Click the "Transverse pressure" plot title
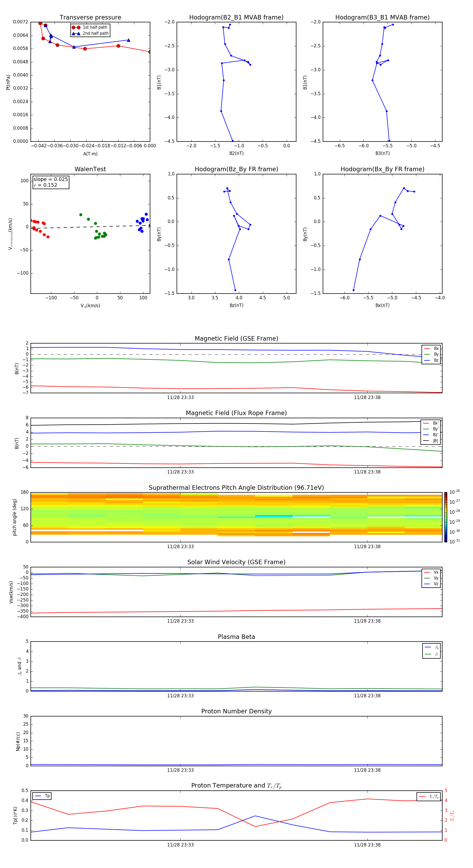The image size is (473, 868). tap(90, 18)
